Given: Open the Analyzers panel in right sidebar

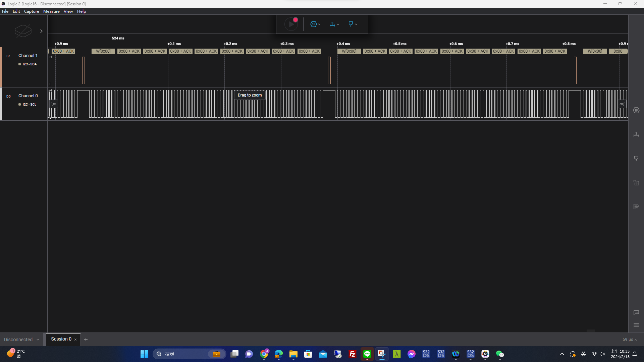Looking at the screenshot, I should tap(636, 110).
